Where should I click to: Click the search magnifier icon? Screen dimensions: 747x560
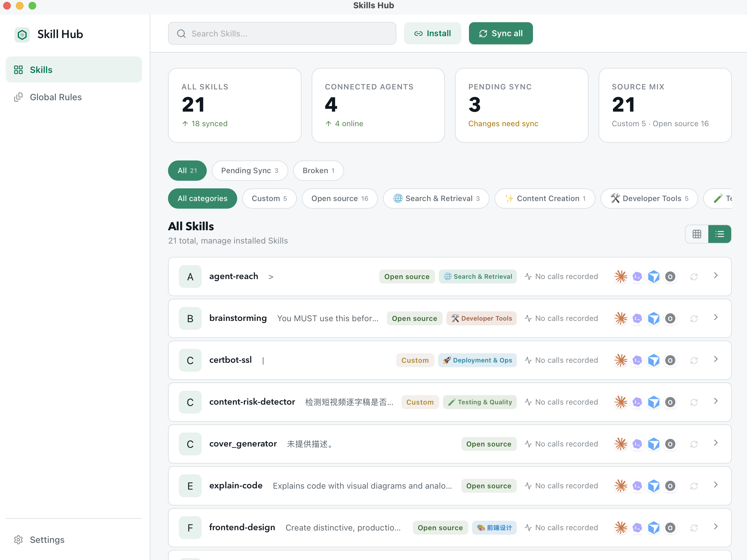click(181, 33)
